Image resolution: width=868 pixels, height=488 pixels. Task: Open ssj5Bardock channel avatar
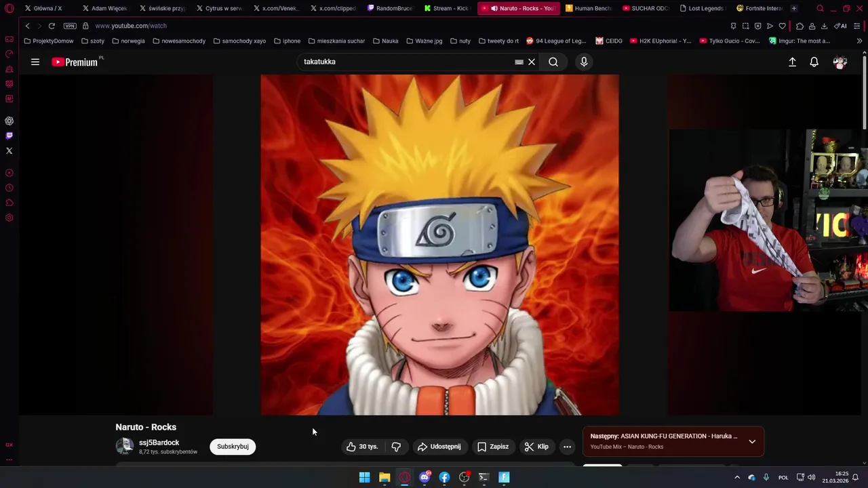[124, 446]
